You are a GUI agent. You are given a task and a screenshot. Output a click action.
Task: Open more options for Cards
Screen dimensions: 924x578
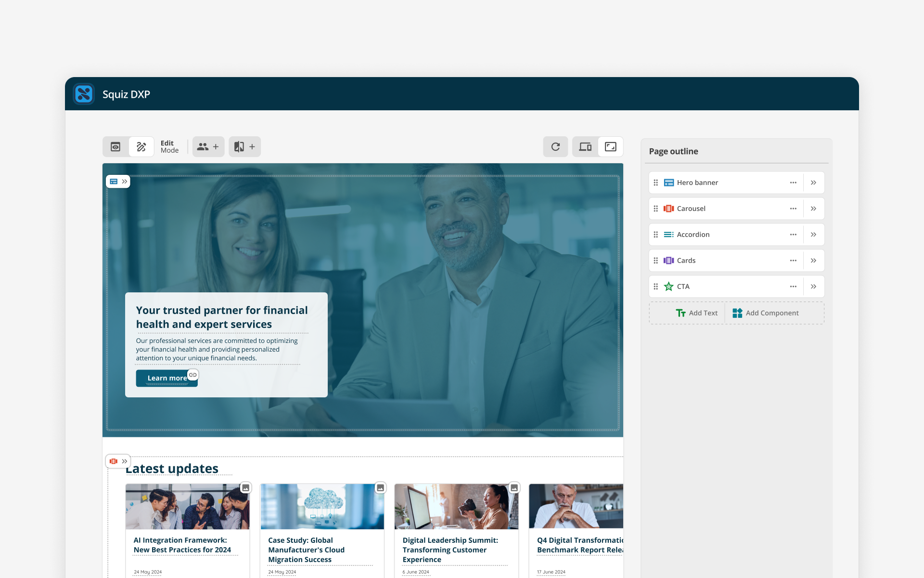tap(793, 261)
